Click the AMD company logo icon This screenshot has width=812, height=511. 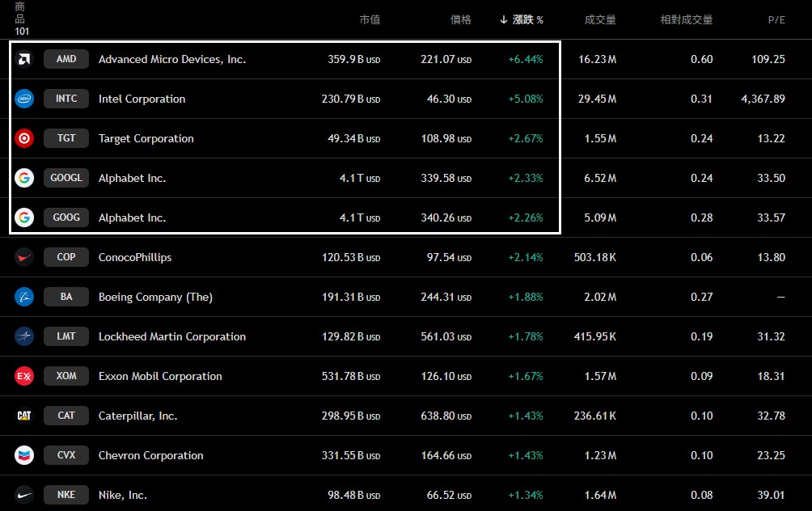click(24, 59)
